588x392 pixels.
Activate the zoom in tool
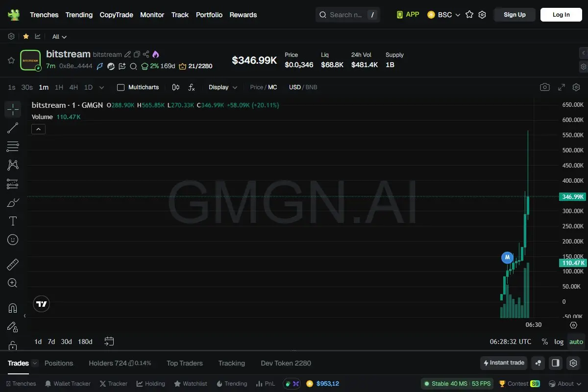pyautogui.click(x=13, y=283)
